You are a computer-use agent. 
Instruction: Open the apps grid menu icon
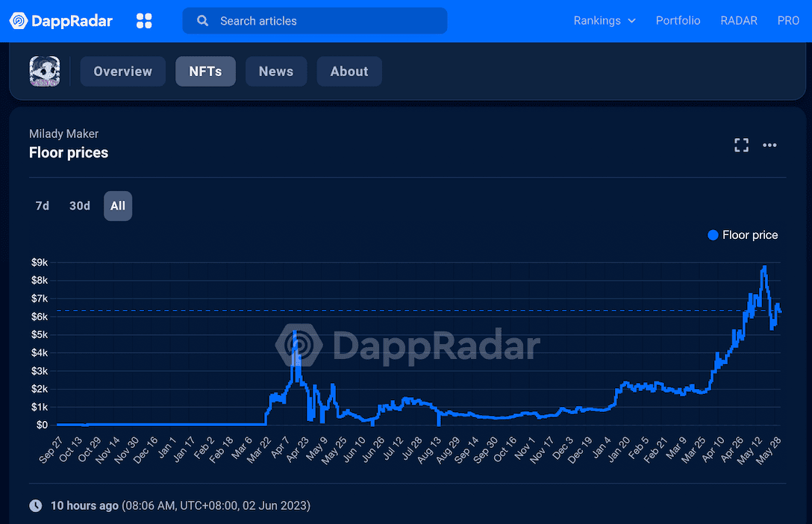coord(144,21)
